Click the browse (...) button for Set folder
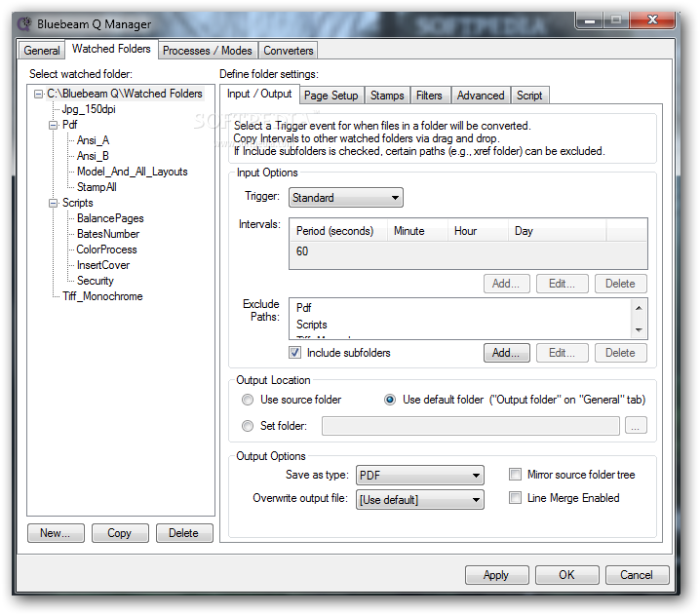The width and height of the screenshot is (700, 615). point(636,426)
